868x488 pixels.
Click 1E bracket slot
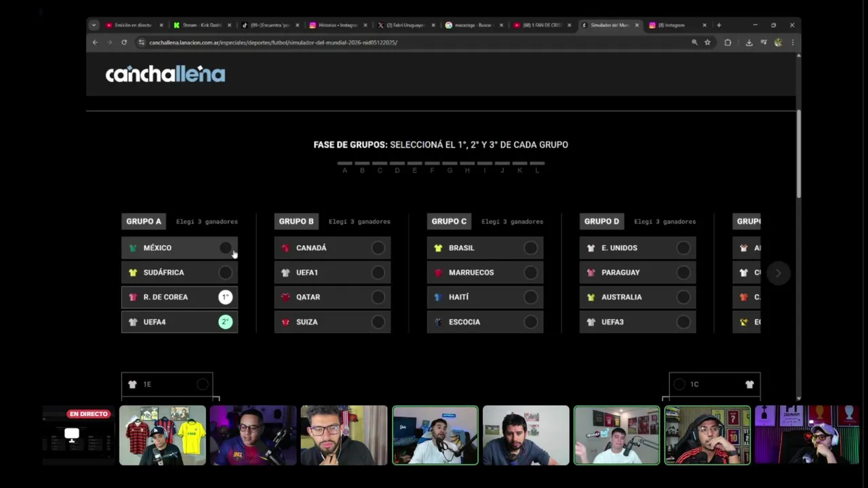click(167, 384)
